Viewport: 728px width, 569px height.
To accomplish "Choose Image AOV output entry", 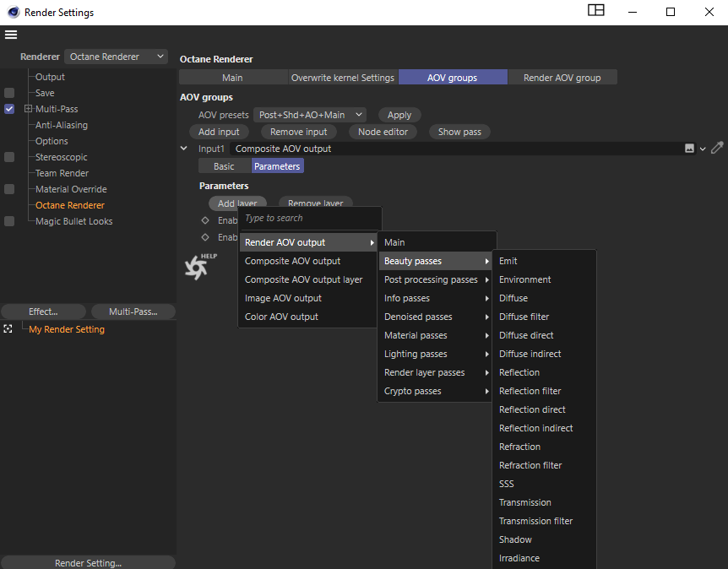I will pyautogui.click(x=308, y=298).
